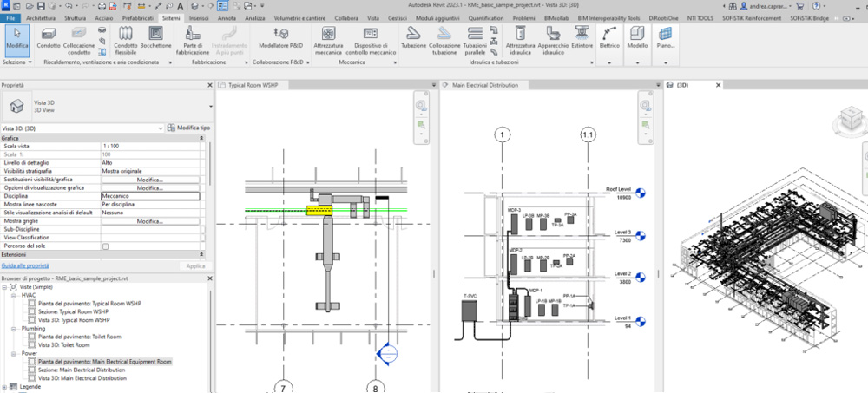Click Modifica for Sostituzioni visibilità/grafica
The image size is (868, 393).
(x=150, y=180)
